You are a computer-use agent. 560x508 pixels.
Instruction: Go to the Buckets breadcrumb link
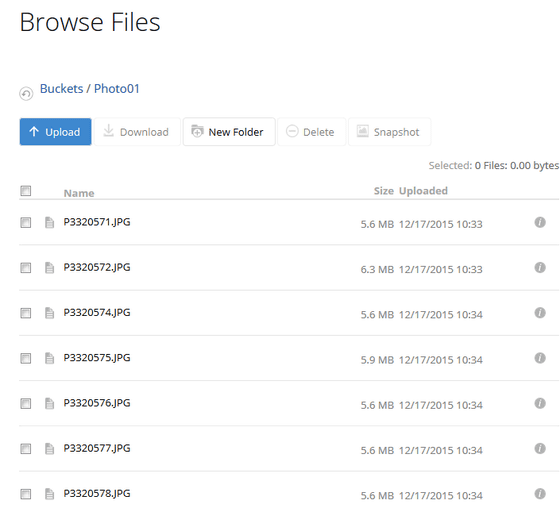click(61, 89)
